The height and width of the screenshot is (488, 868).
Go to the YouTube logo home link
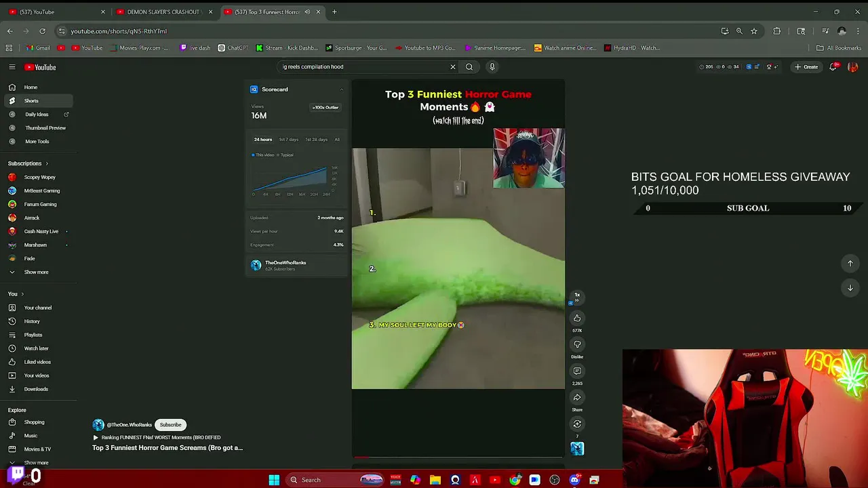41,67
